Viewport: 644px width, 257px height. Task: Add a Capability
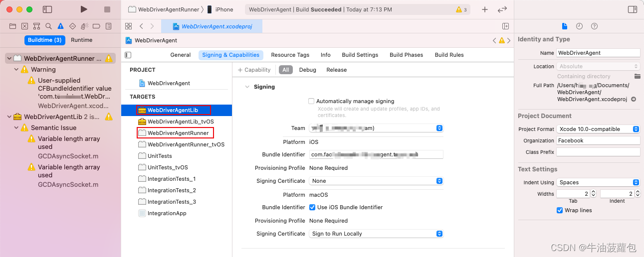click(x=254, y=70)
